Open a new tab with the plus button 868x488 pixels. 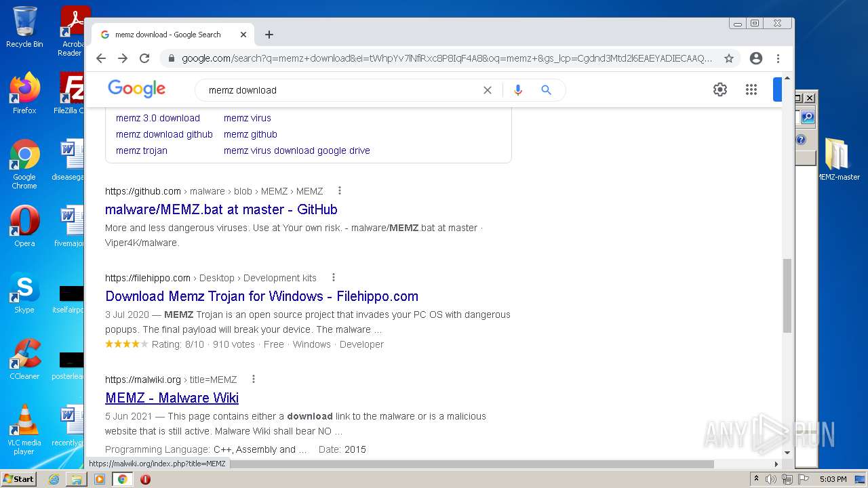pyautogui.click(x=269, y=35)
